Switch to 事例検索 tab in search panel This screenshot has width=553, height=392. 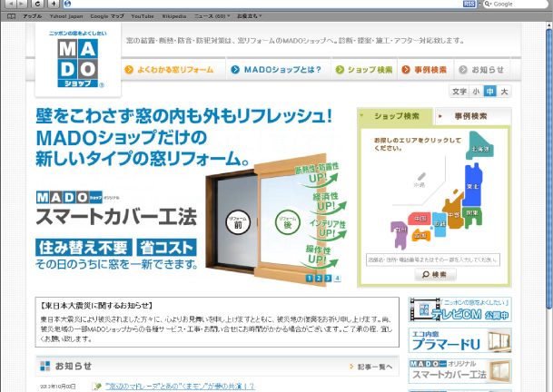coord(471,116)
